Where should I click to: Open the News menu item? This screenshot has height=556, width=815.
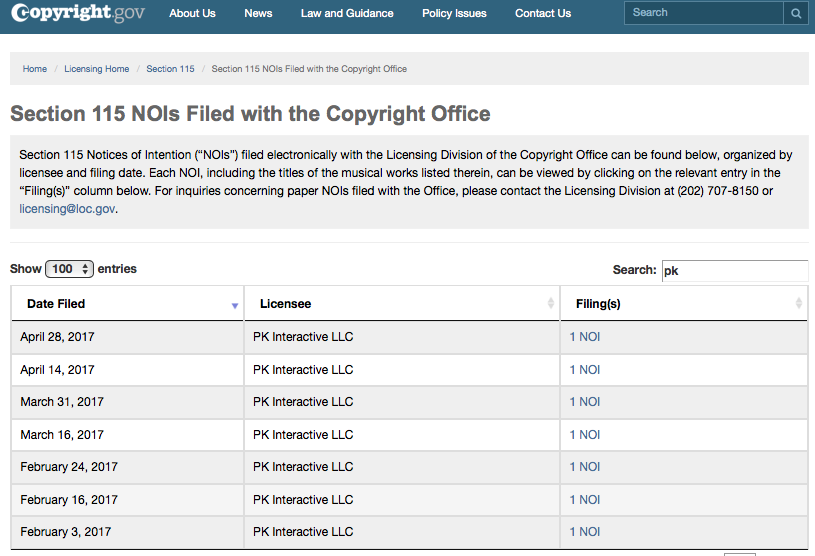pos(258,14)
